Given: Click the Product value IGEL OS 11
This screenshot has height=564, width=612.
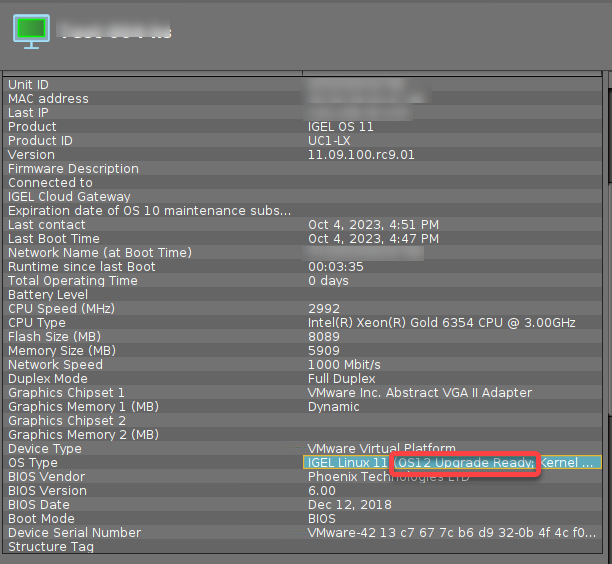Looking at the screenshot, I should click(346, 127).
